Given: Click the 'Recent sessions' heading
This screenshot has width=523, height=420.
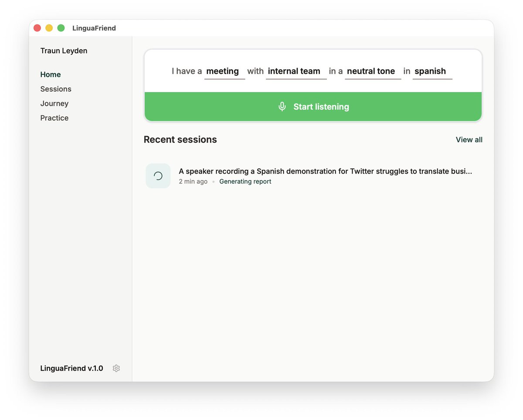Looking at the screenshot, I should click(x=180, y=140).
